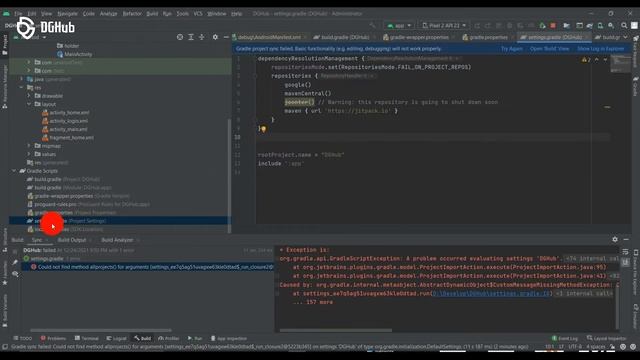Expand the values folder
The image size is (640, 360).
(29, 154)
